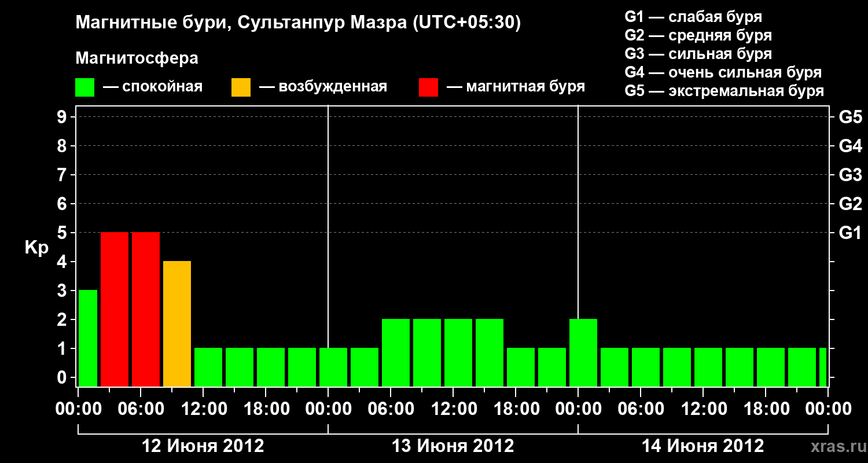Click the orange Kp 4 bar on 12 June
868x463 pixels.
pyautogui.click(x=177, y=324)
